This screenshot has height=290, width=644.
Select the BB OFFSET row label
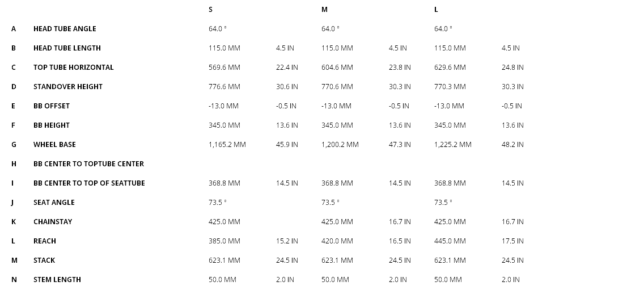(x=52, y=106)
